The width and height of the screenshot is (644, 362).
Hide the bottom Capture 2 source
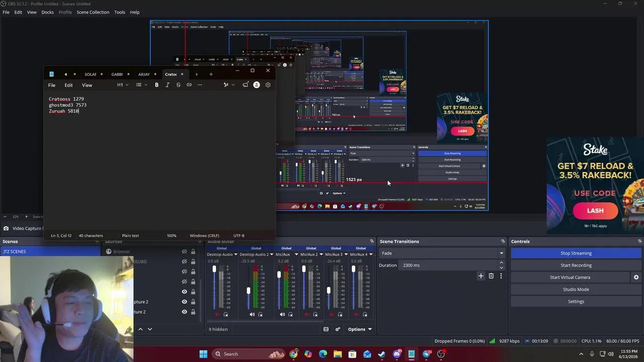coord(184,312)
